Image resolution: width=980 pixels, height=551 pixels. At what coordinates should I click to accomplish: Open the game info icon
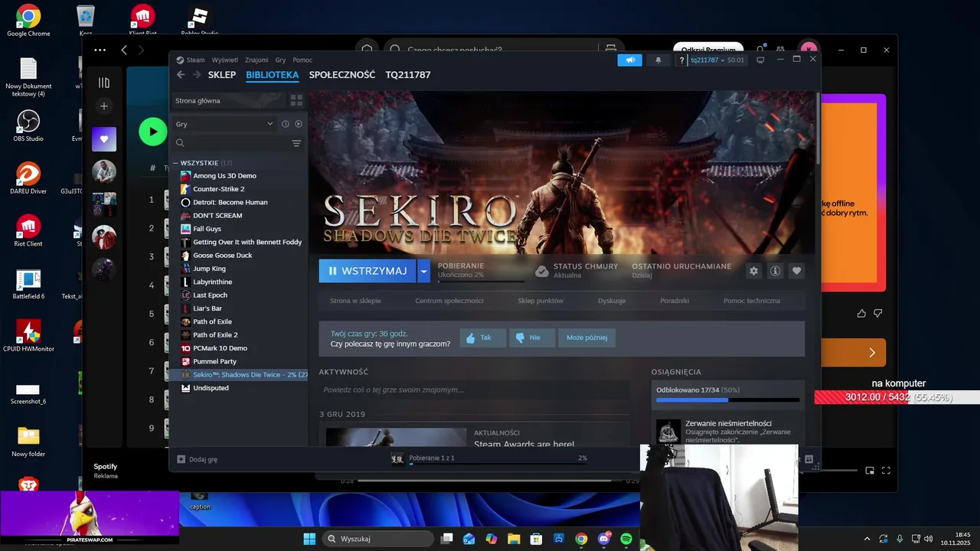pyautogui.click(x=775, y=271)
